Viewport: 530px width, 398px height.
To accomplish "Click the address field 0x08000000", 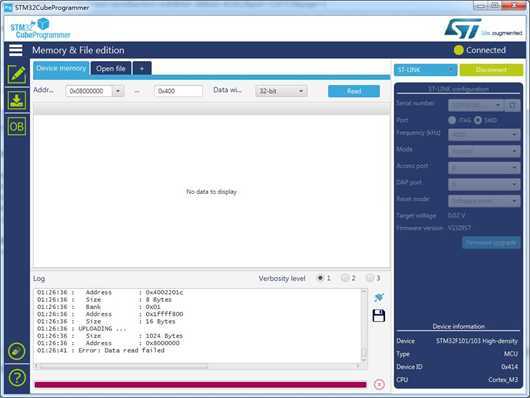I will 89,91.
